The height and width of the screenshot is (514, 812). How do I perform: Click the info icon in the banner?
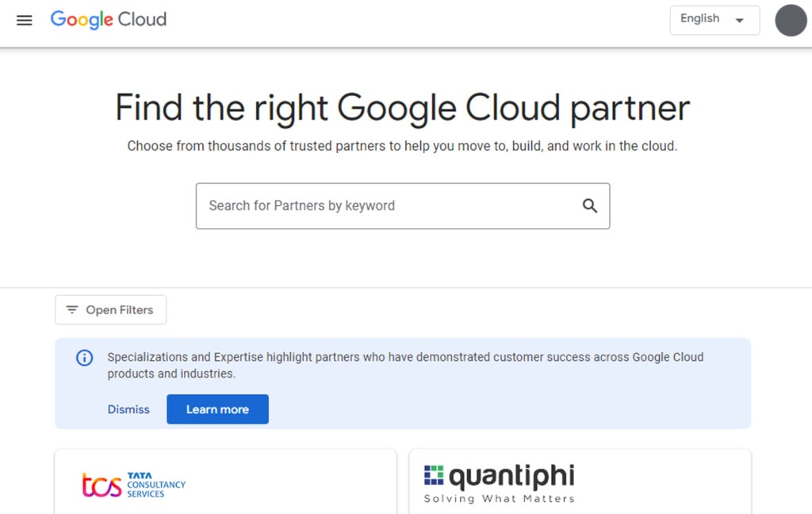[84, 358]
